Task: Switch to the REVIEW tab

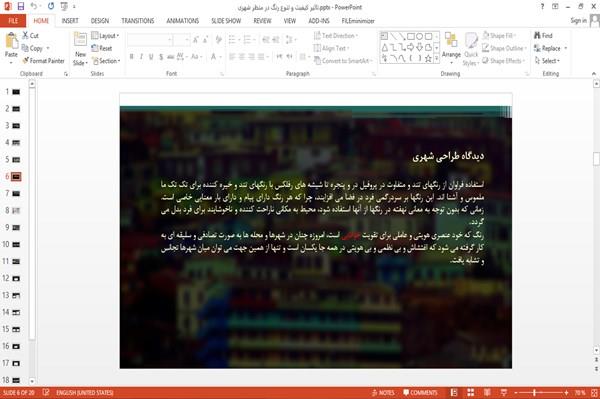Action: pos(262,21)
